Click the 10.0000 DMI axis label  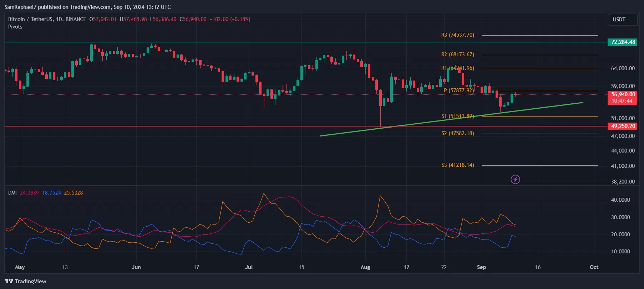tap(620, 252)
